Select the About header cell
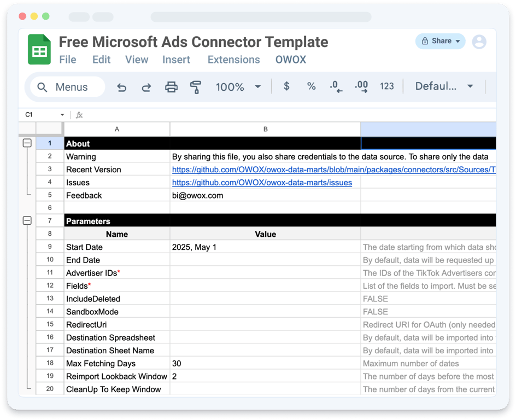Screen dimensions: 516x420 (x=117, y=143)
